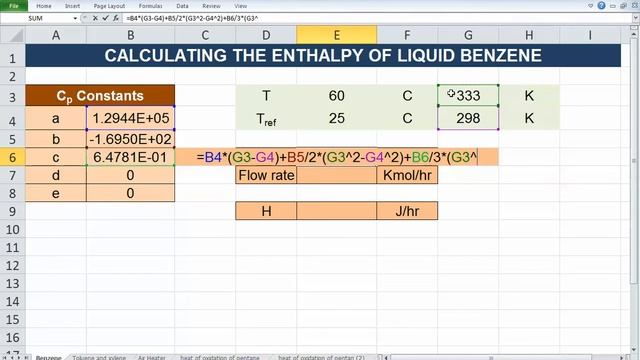Click the constant label 'a' cell
Screen dimensions: 640x360
click(56, 118)
